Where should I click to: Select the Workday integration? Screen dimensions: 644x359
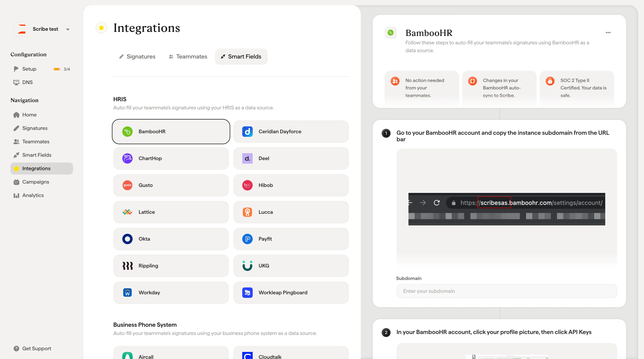[x=171, y=292]
